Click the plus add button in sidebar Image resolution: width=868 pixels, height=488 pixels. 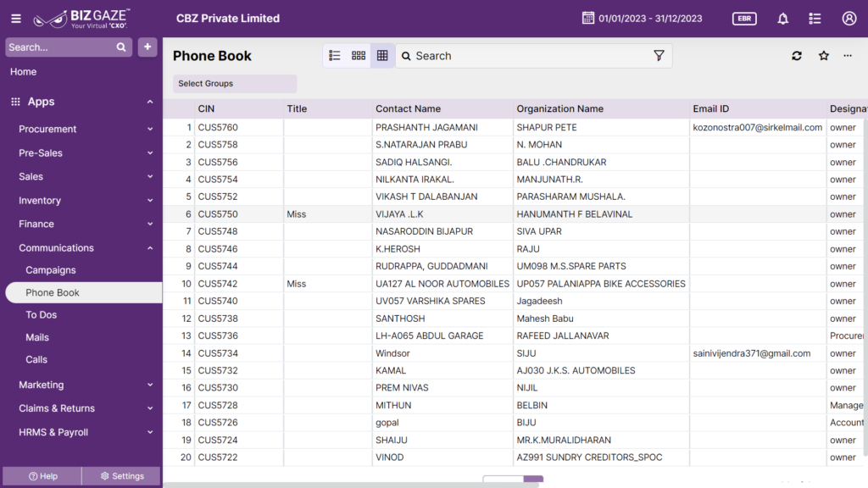click(147, 47)
